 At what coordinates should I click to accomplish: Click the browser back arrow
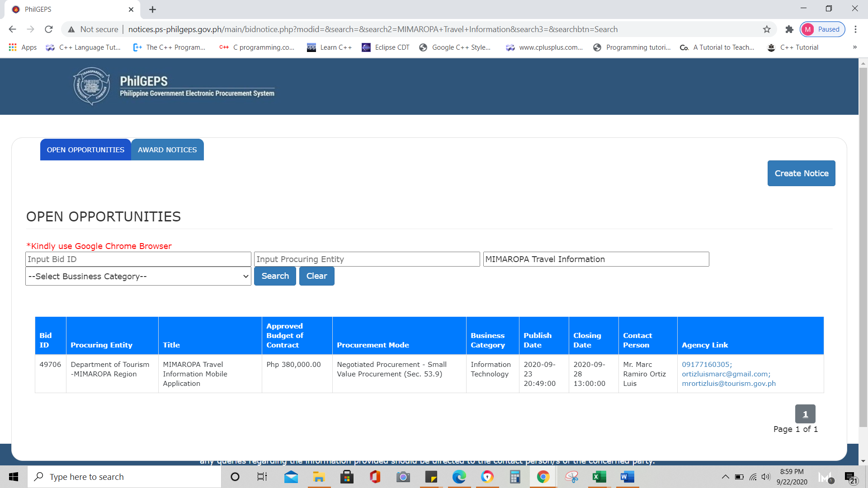pos(12,29)
